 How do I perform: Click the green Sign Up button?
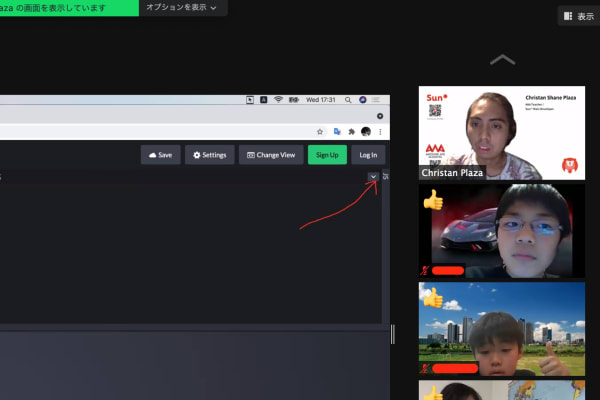click(x=326, y=155)
